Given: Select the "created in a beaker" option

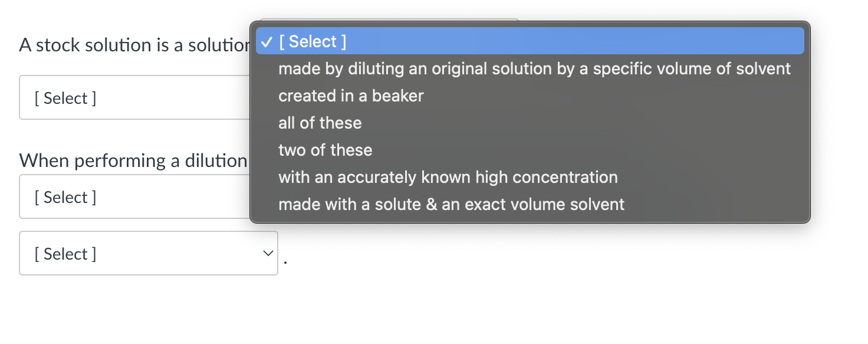Looking at the screenshot, I should pyautogui.click(x=350, y=96).
